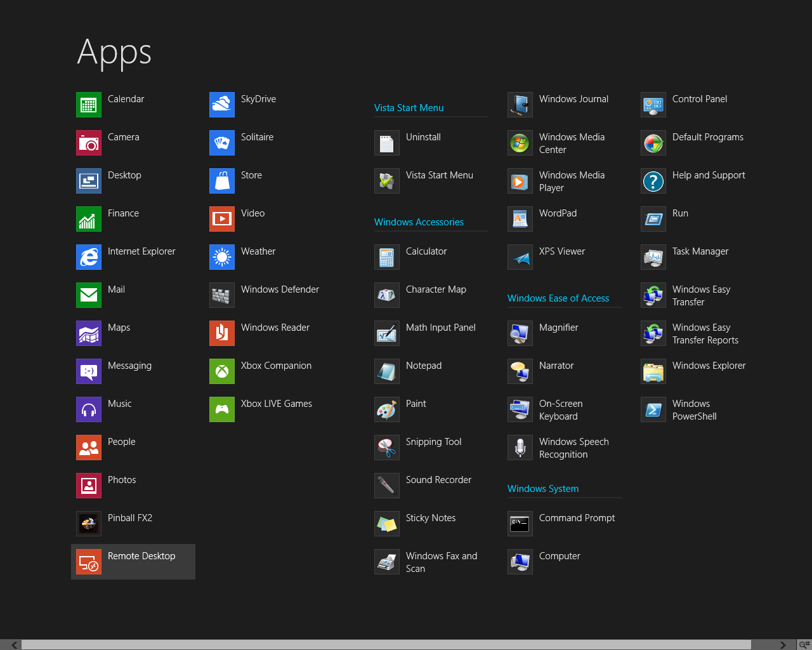Launch the Camera app tile
812x650 pixels.
click(89, 143)
